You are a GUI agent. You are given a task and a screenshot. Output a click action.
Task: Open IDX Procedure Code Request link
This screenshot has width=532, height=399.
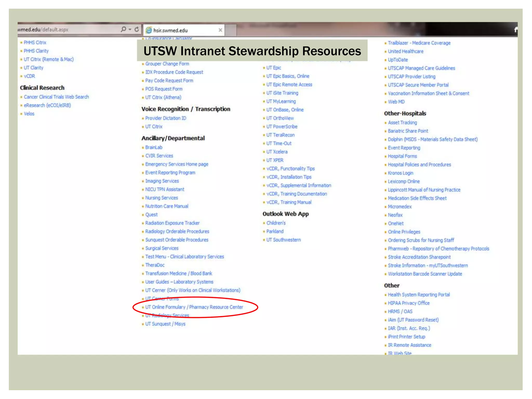pos(174,72)
